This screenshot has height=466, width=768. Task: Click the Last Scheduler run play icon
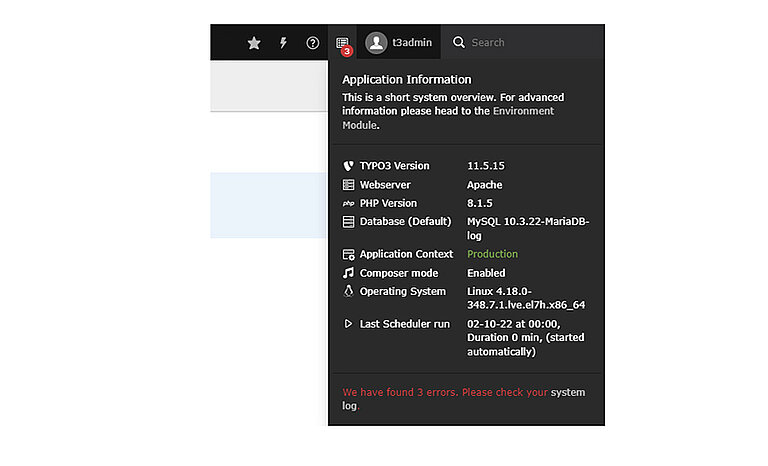(348, 324)
